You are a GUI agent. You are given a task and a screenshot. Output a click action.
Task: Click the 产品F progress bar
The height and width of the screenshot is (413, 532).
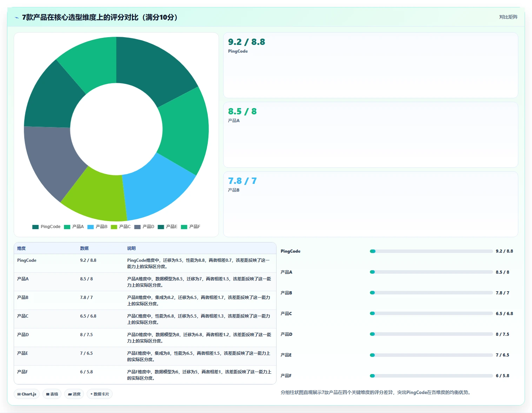tap(431, 376)
